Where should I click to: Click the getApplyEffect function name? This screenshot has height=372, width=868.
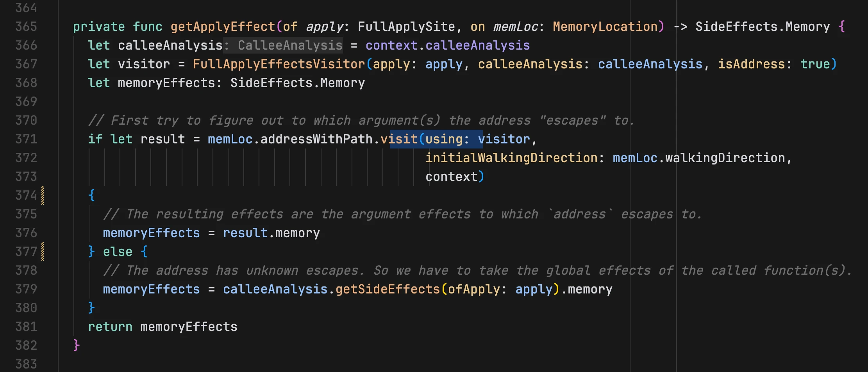point(223,27)
